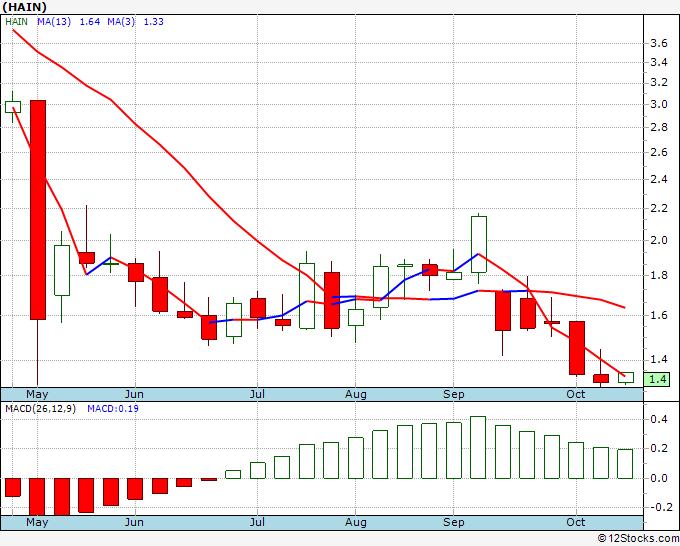The image size is (680, 546).
Task: Click Jun on the price chart date axis
Action: point(134,394)
